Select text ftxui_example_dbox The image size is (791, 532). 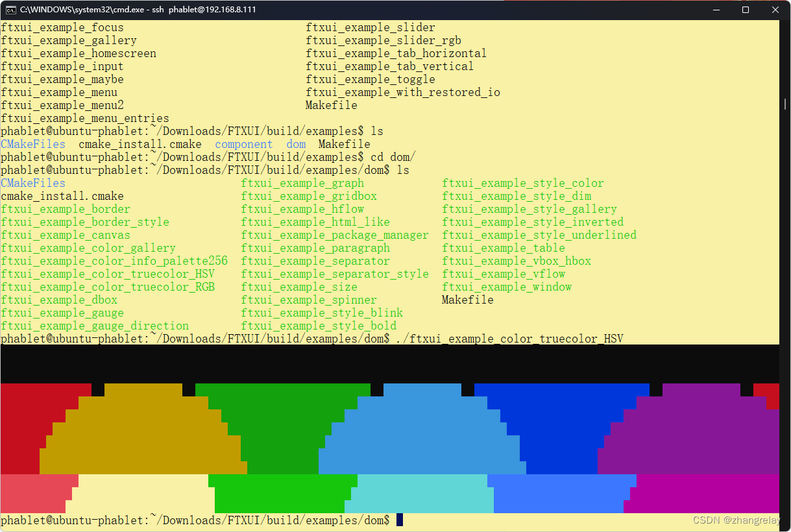(x=59, y=300)
